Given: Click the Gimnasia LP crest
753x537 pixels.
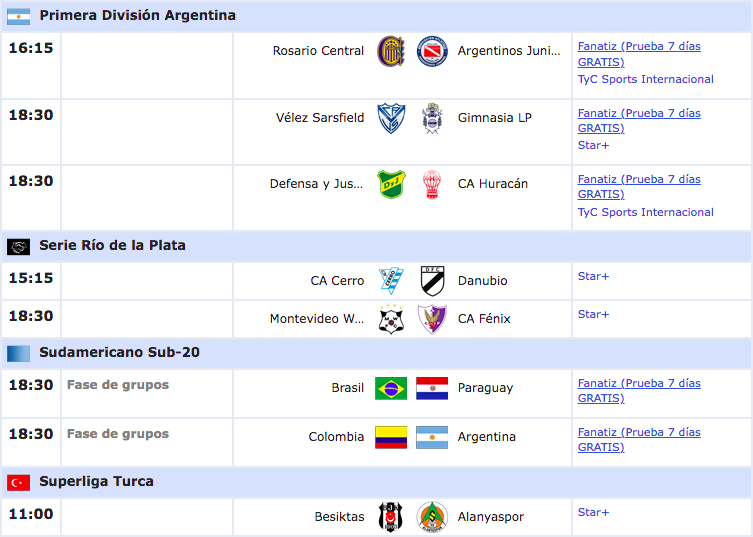Looking at the screenshot, I should (x=432, y=118).
